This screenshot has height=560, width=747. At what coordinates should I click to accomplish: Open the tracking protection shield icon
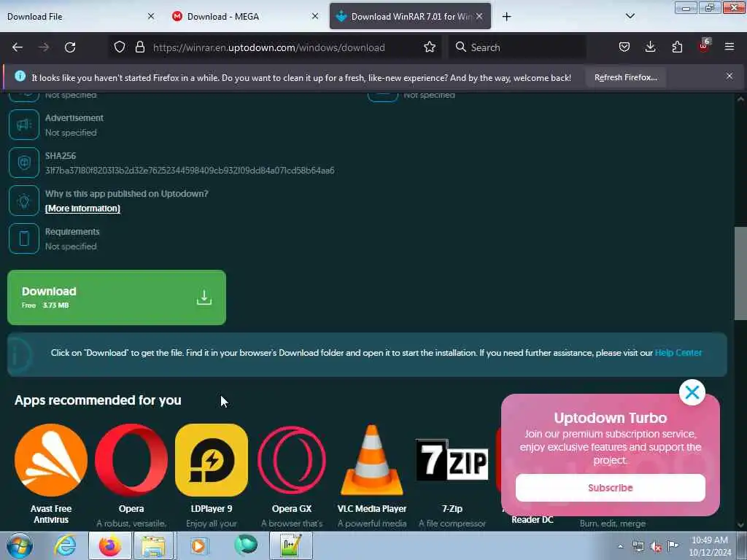[x=120, y=47]
